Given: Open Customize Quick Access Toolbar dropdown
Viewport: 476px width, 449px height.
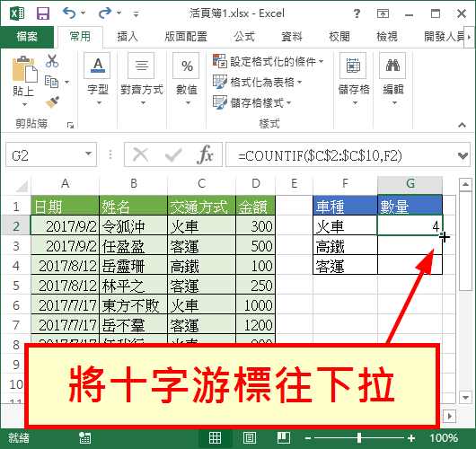Looking at the screenshot, I should pyautogui.click(x=136, y=14).
